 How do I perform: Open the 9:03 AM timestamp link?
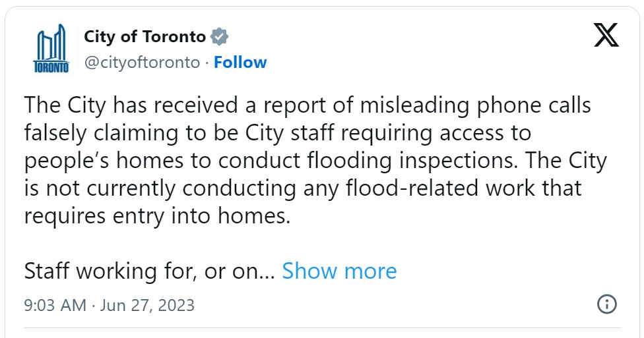tap(55, 306)
